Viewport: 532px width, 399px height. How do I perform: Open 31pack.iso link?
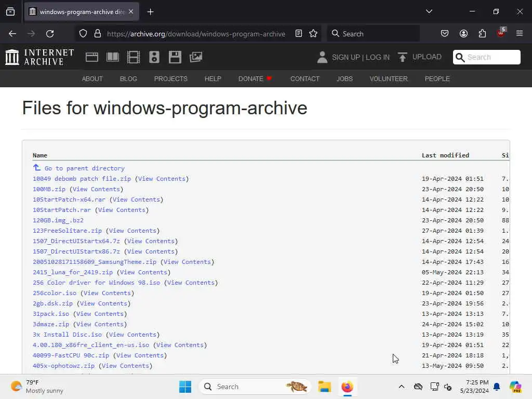(51, 314)
